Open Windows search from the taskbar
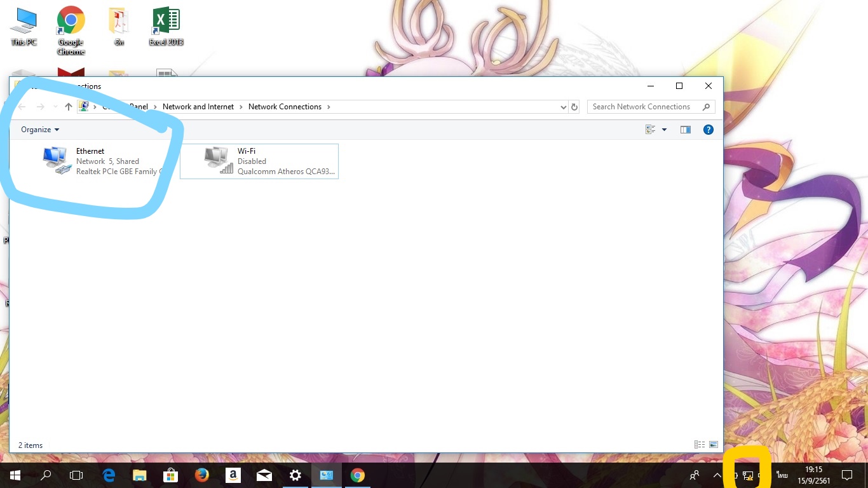This screenshot has height=488, width=868. pos(46,475)
